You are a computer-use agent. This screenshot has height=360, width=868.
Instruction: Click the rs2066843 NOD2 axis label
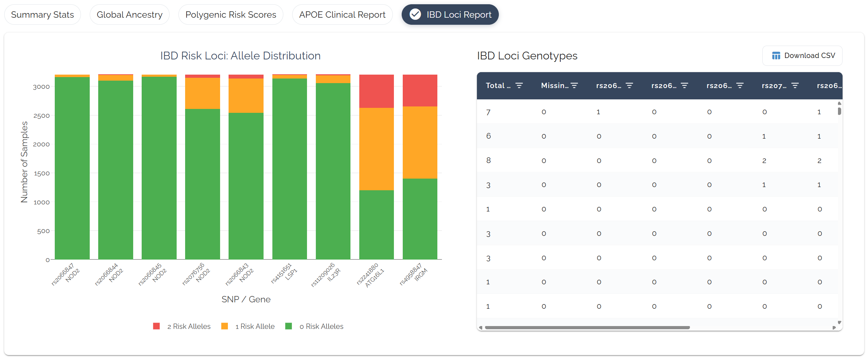[x=240, y=274]
